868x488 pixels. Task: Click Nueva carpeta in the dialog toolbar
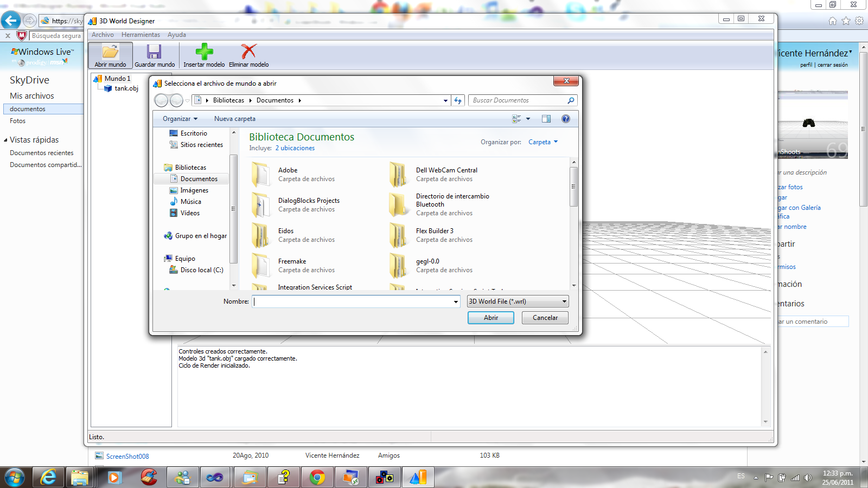click(x=235, y=119)
